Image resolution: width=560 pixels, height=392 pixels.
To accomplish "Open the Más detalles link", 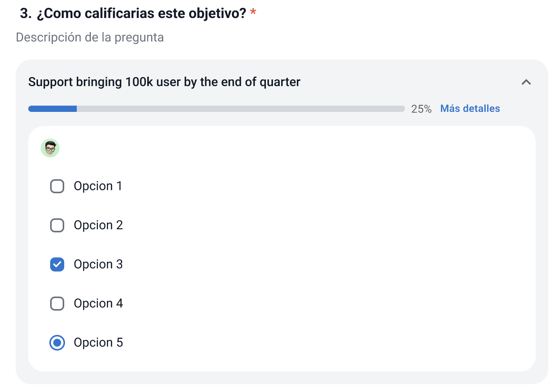I will pyautogui.click(x=470, y=108).
